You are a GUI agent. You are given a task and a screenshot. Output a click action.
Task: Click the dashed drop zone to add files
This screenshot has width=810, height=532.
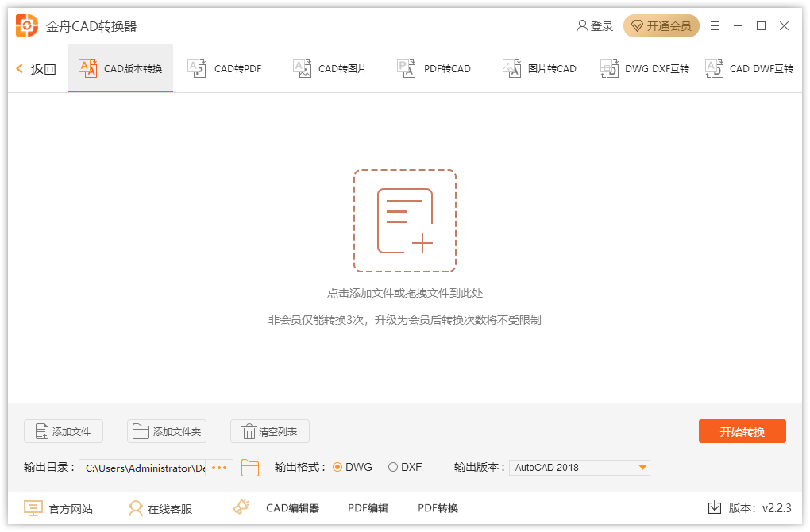(x=405, y=220)
